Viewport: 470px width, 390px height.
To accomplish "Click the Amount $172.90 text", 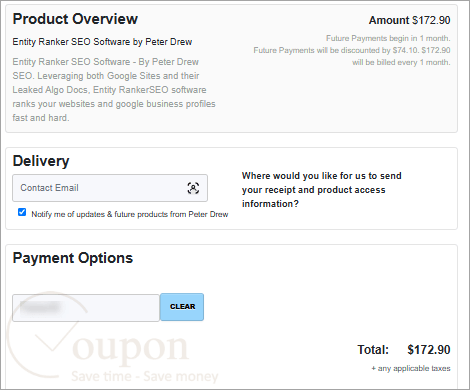I will [409, 20].
